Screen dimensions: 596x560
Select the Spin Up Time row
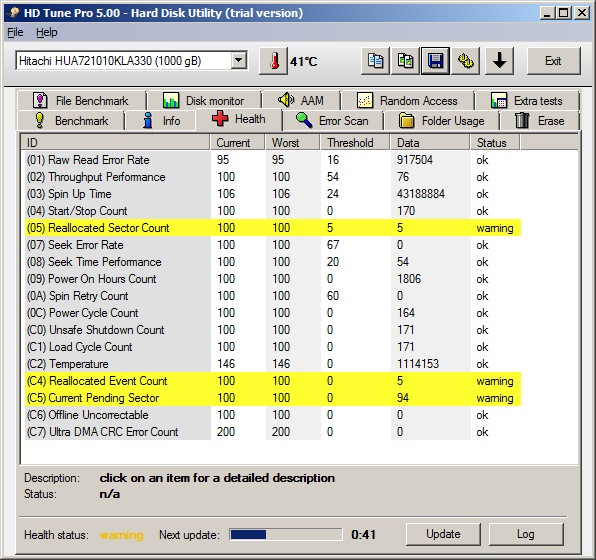point(273,194)
